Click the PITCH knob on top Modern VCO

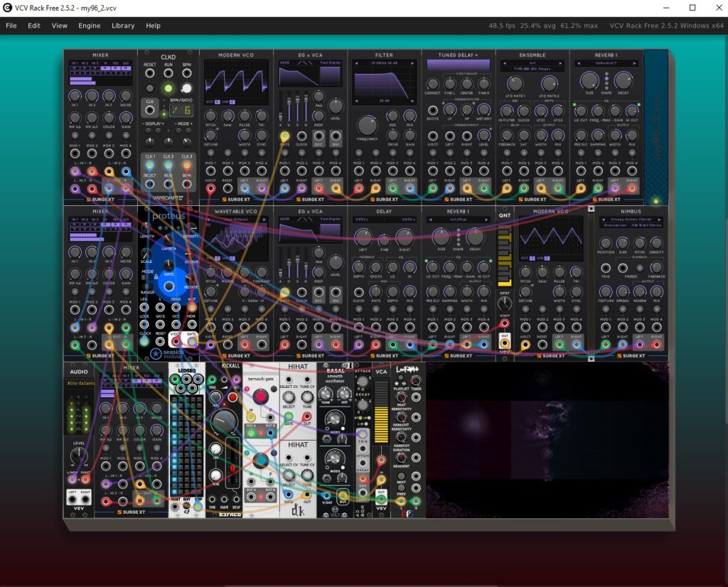tap(210, 116)
